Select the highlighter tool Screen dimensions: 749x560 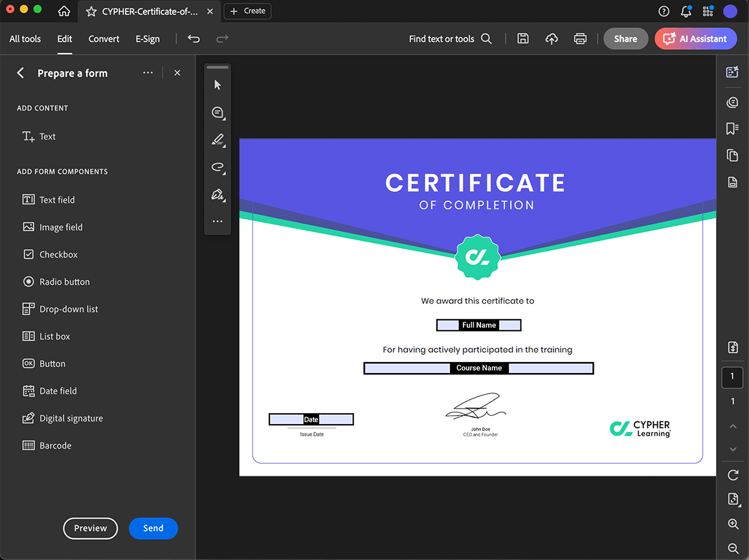pos(218,139)
